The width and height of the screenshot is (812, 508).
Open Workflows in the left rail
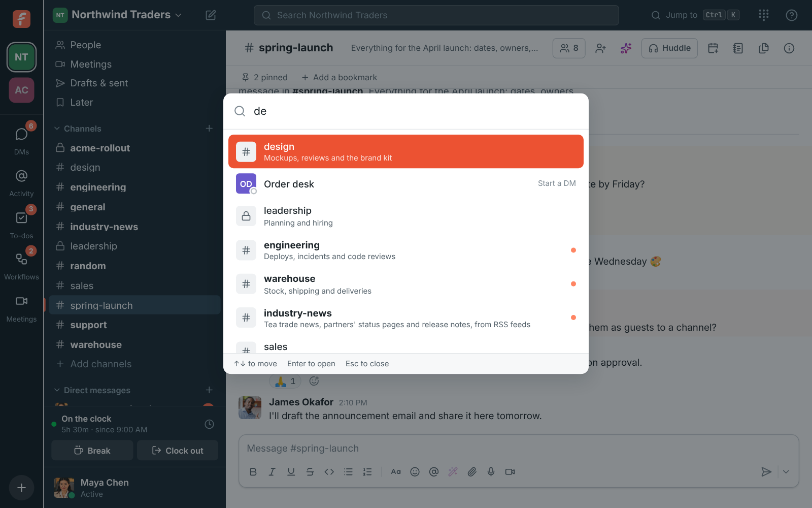pos(21,266)
